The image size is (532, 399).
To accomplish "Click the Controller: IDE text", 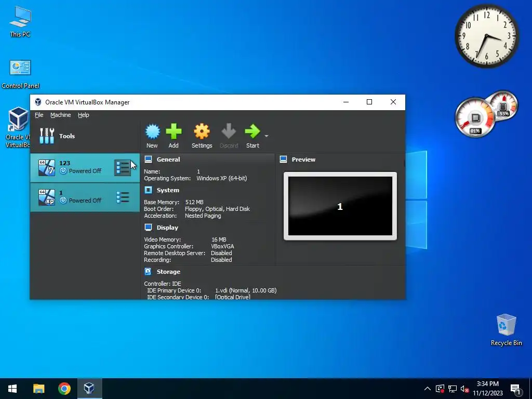I will pos(163,284).
